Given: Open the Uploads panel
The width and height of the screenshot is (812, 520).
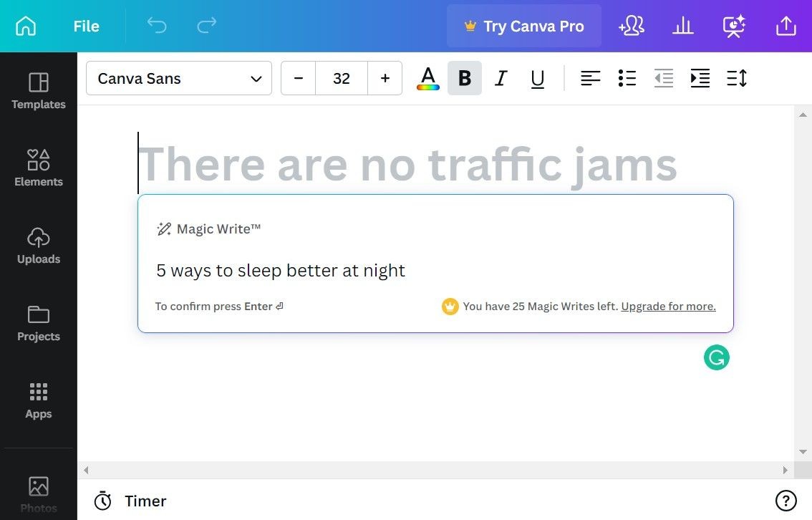Looking at the screenshot, I should (39, 246).
